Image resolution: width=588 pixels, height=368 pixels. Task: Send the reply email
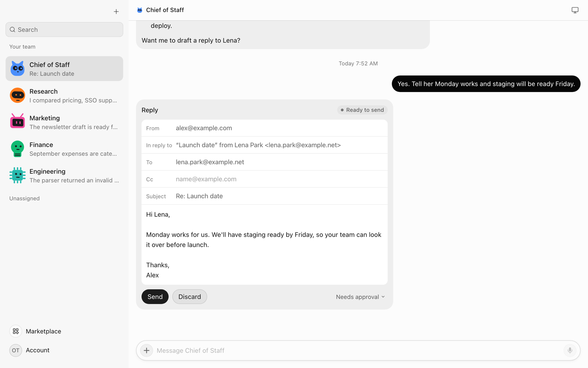[155, 297]
